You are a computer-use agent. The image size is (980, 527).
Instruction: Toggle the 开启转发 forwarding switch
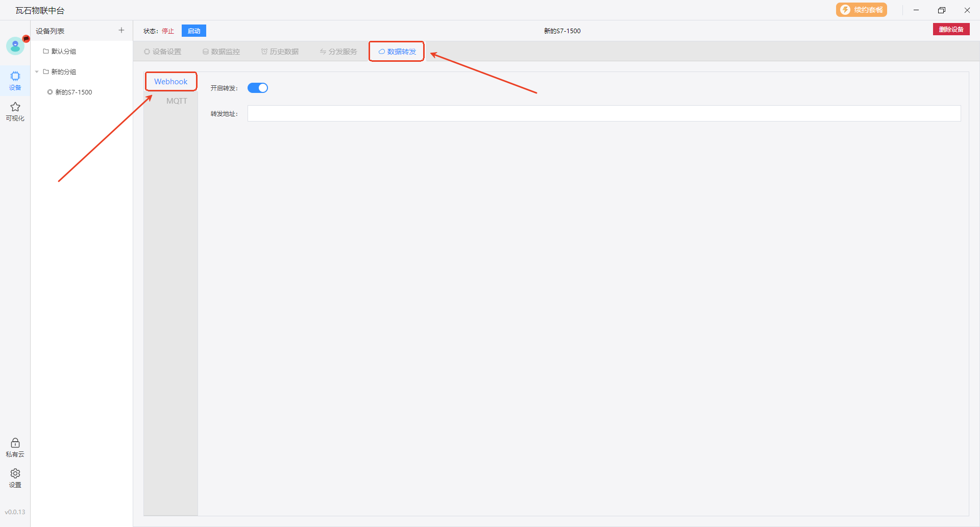[x=258, y=88]
